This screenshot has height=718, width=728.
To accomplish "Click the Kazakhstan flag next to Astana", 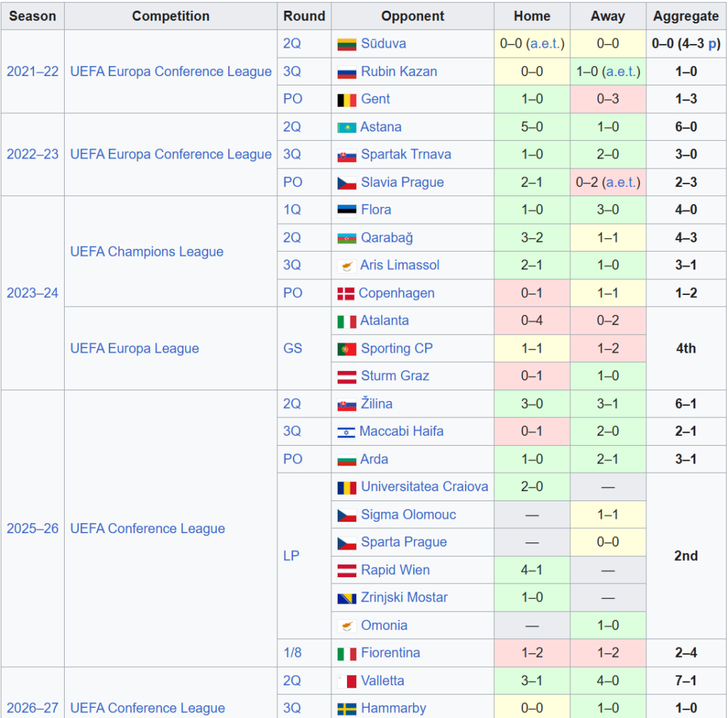I will click(x=346, y=127).
